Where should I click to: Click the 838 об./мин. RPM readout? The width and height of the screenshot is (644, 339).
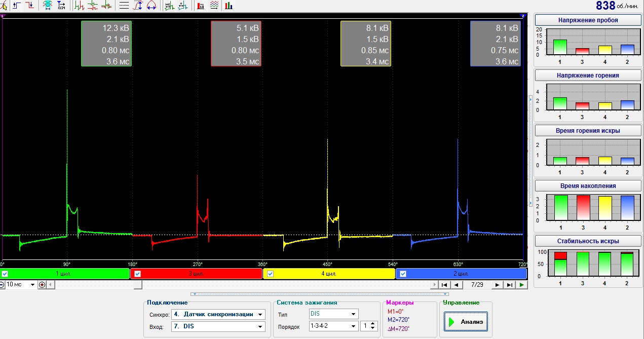pos(618,6)
